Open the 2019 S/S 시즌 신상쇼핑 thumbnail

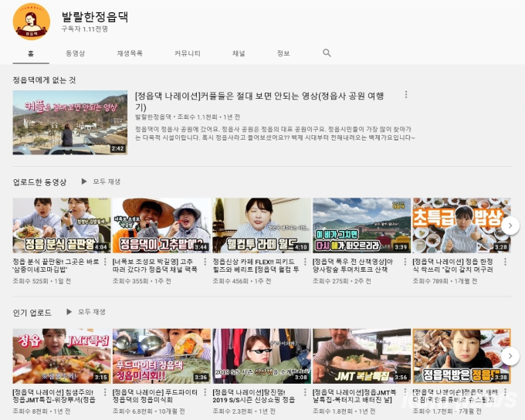pos(262,356)
